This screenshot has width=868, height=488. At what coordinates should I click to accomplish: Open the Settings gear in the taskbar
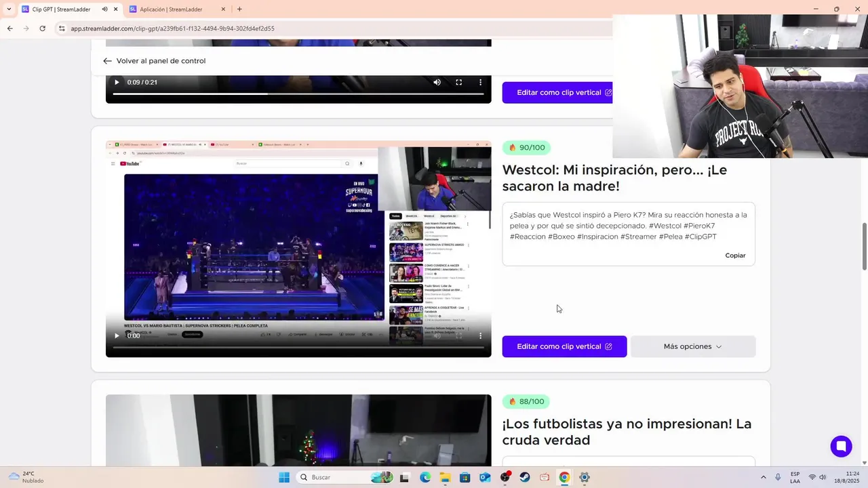(585, 477)
